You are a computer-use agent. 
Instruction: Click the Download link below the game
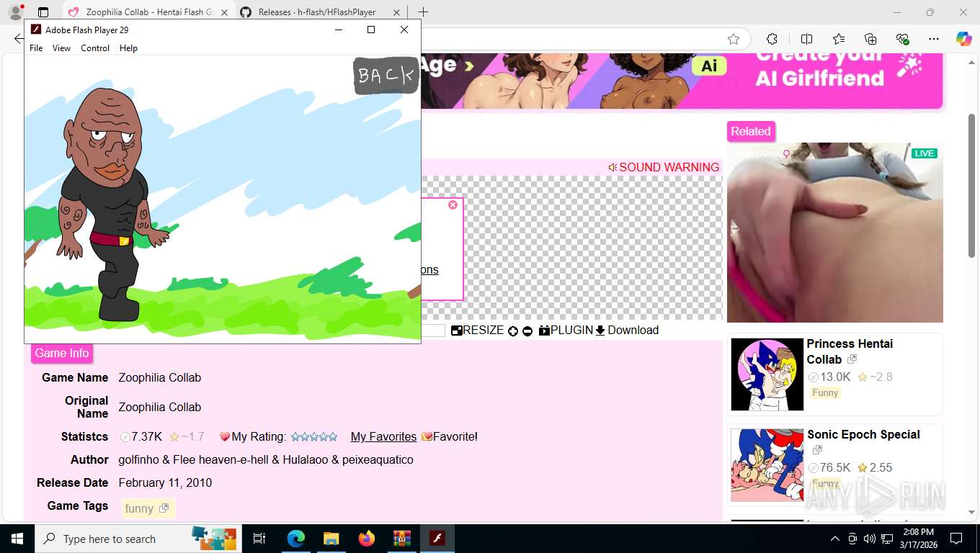point(627,331)
